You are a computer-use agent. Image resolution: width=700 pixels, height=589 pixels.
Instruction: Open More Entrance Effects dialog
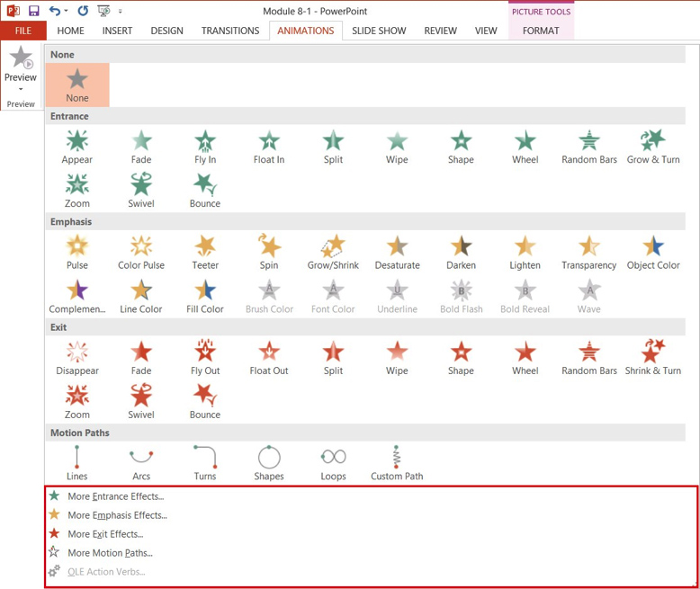pos(115,496)
